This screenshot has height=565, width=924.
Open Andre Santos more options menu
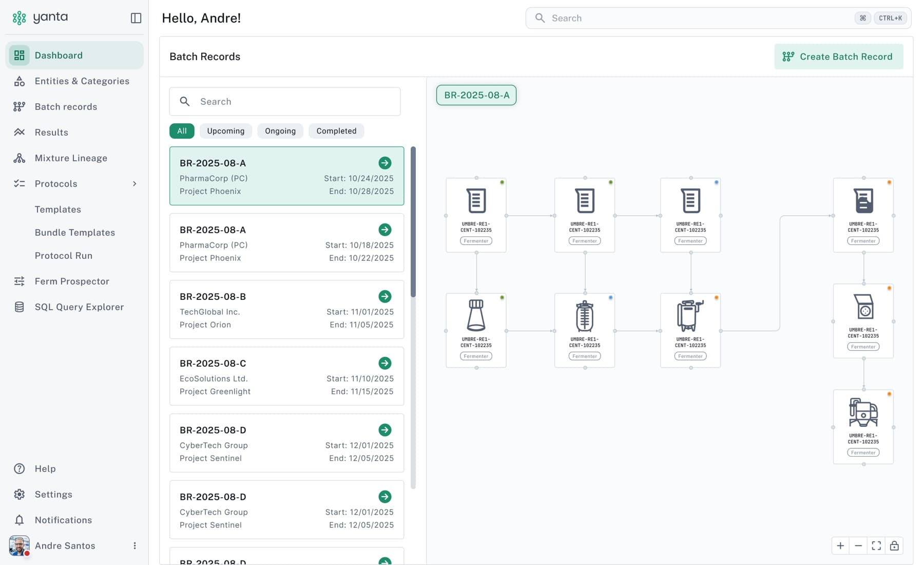134,546
